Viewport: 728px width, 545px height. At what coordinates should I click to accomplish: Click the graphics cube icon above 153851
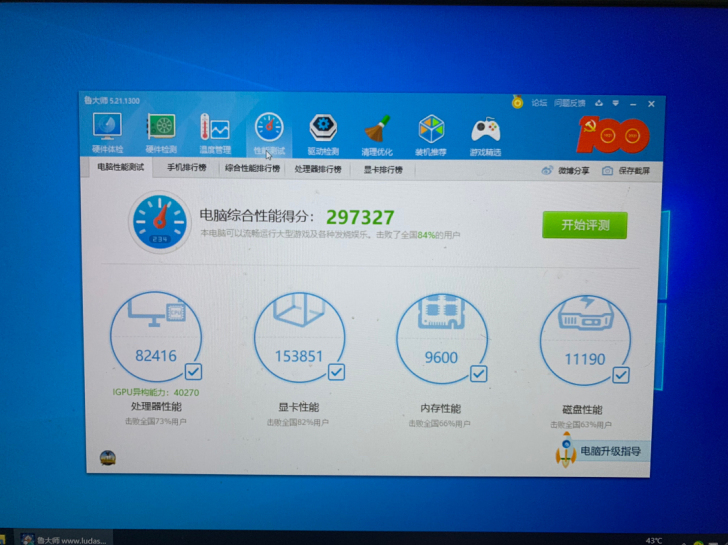(x=299, y=309)
